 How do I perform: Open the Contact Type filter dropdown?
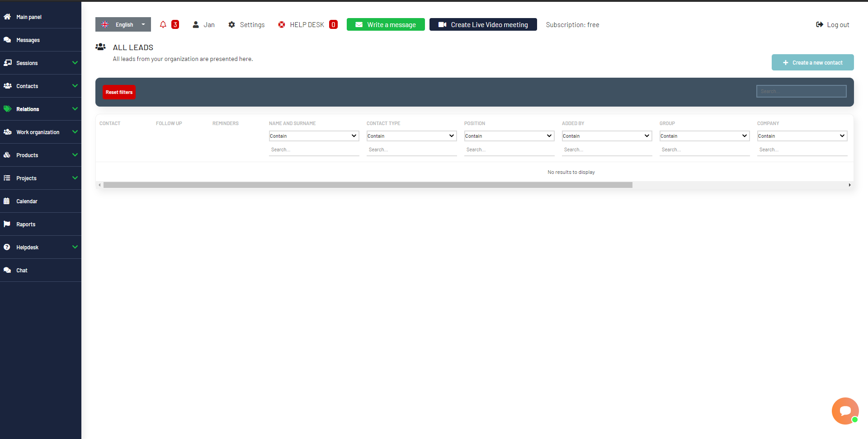click(x=411, y=135)
